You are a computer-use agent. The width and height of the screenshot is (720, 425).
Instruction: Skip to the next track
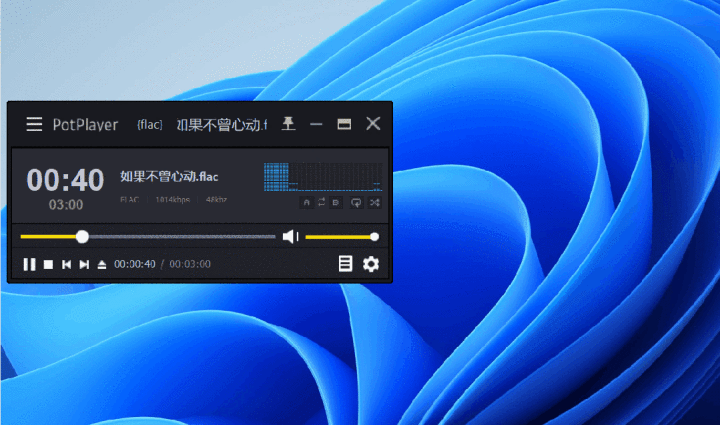(x=84, y=264)
